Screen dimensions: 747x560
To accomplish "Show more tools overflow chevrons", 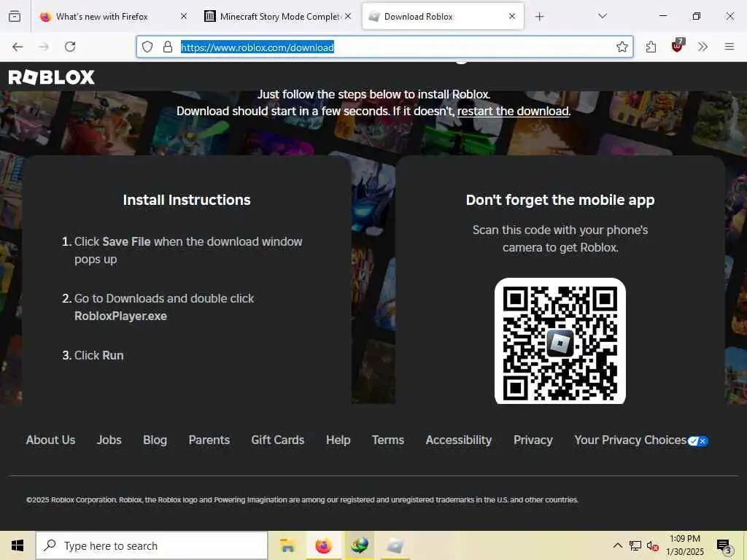I will 703,47.
